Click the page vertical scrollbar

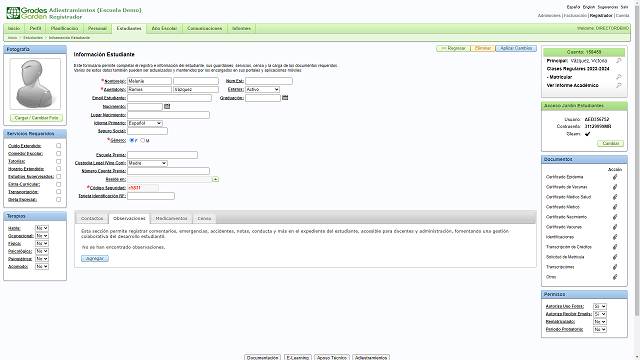point(637,159)
